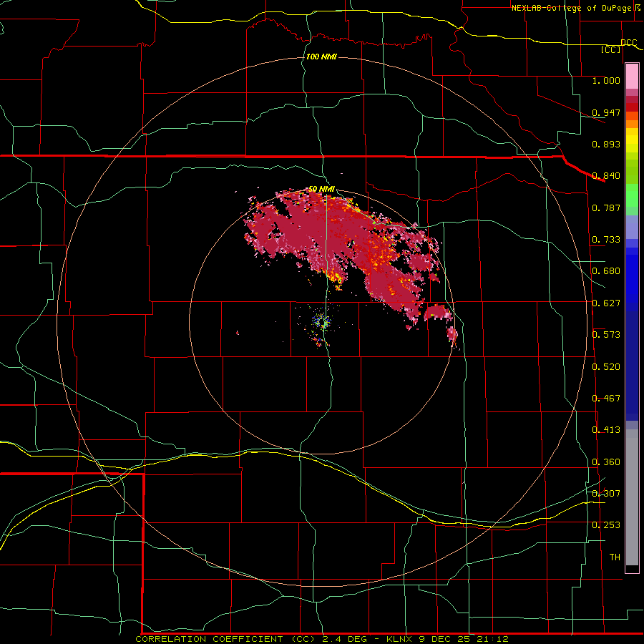Click the 0.680 scale value
Image resolution: width=644 pixels, height=644 pixels.
click(x=606, y=271)
